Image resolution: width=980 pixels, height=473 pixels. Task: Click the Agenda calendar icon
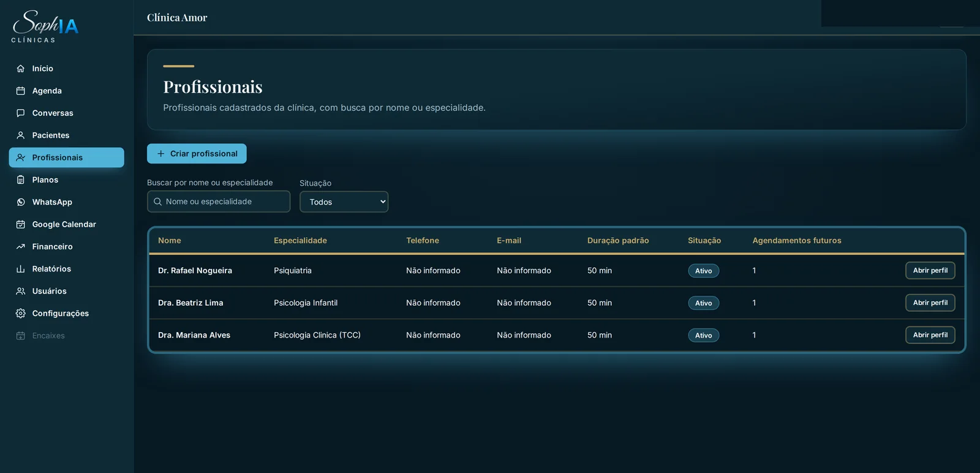tap(20, 91)
